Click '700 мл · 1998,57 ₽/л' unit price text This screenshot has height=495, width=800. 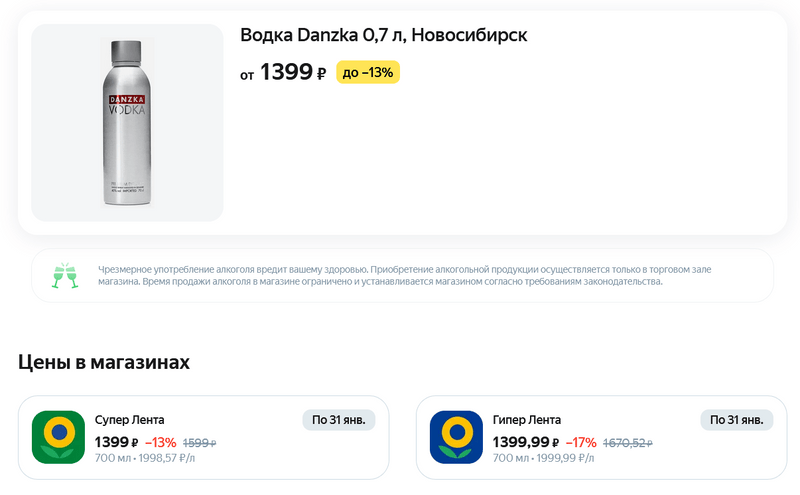click(x=144, y=458)
